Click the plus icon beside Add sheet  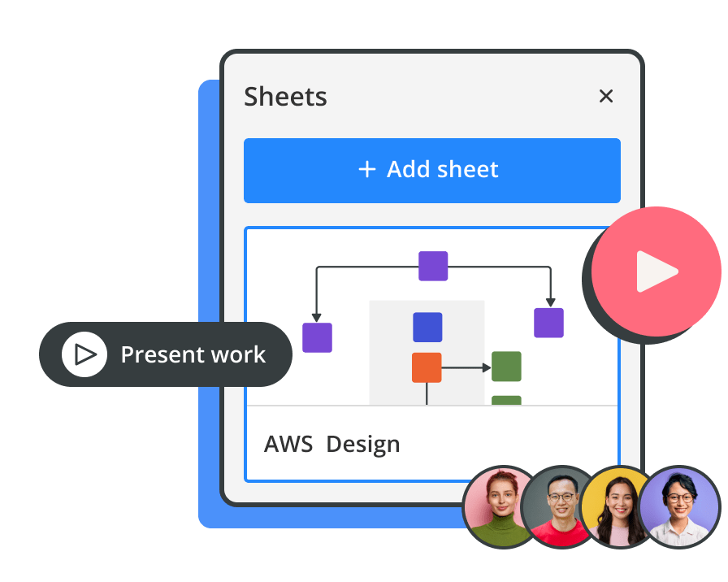point(367,169)
